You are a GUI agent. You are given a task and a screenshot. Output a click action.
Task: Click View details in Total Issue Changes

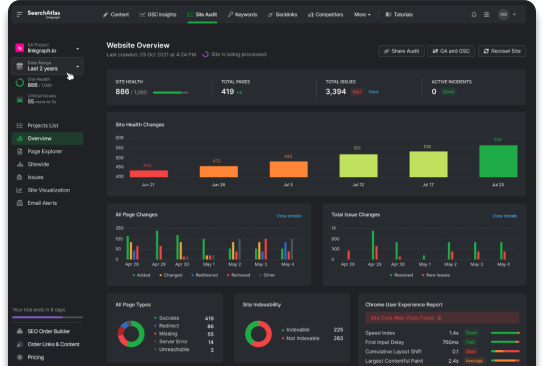click(x=504, y=216)
